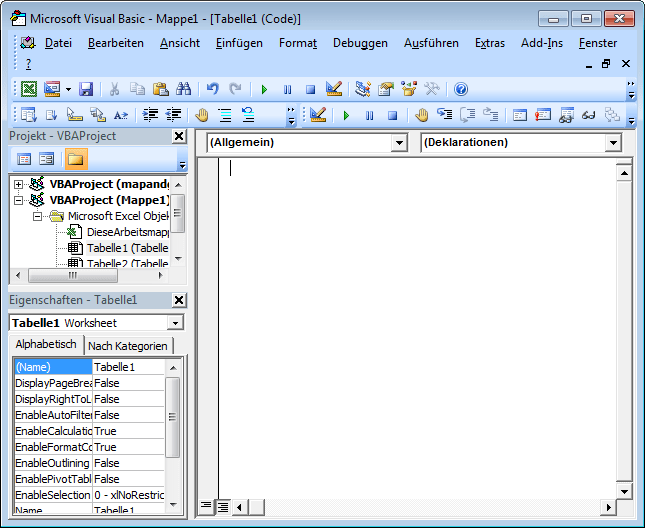Screen dimensions: 645x528
Task: Collapse the Microsoft Excel Objekte folder
Action: 37,216
